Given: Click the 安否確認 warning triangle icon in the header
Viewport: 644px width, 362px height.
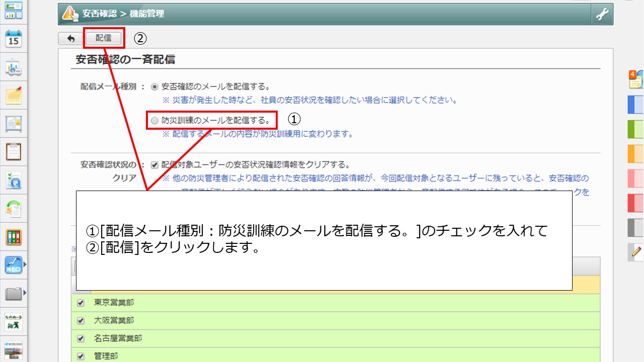Looking at the screenshot, I should 69,14.
